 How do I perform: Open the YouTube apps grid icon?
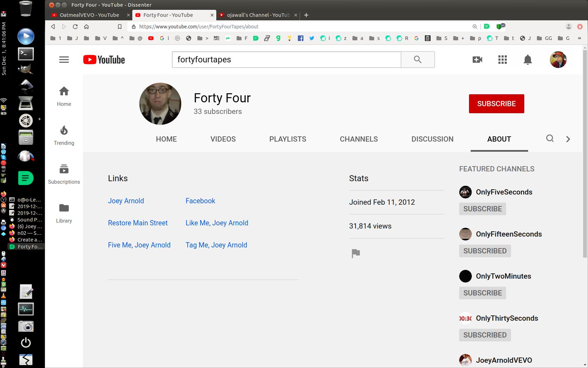[503, 60]
